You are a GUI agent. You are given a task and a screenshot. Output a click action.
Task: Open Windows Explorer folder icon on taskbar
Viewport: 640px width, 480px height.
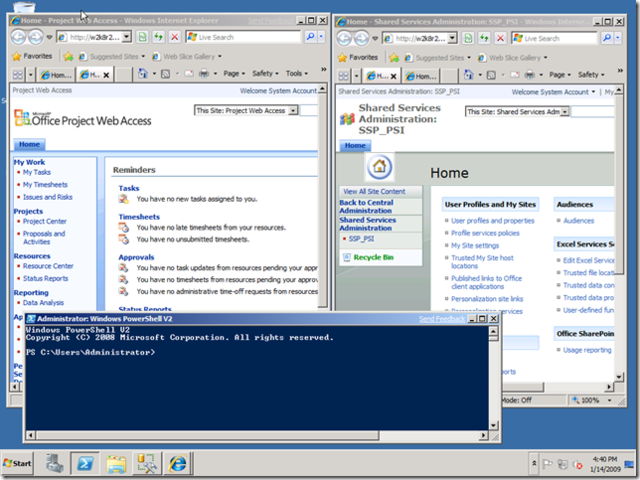point(116,464)
